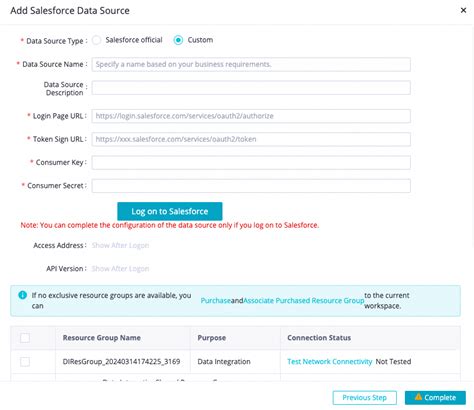This screenshot has height=410, width=474.
Task: Select the Salesforce official radio option
Action: pos(97,40)
